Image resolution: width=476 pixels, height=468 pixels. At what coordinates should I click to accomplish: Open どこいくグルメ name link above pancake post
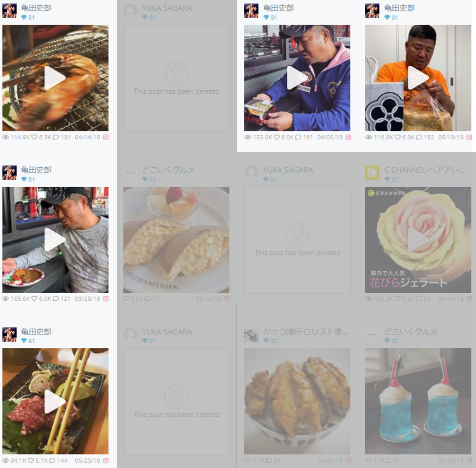coord(169,170)
